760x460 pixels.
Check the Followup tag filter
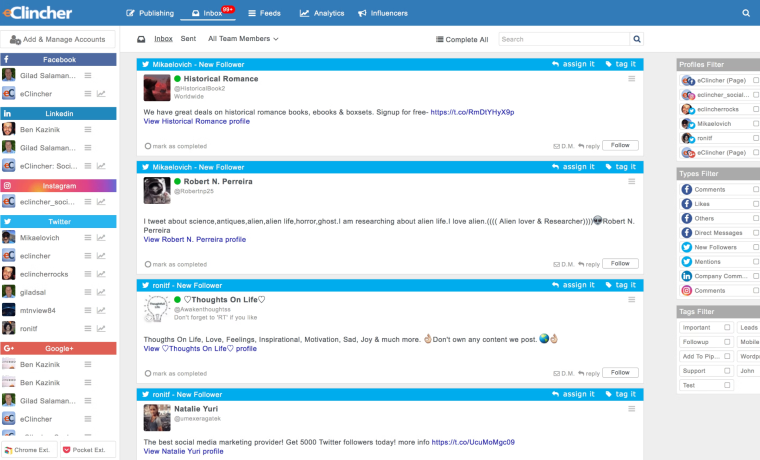point(727,342)
